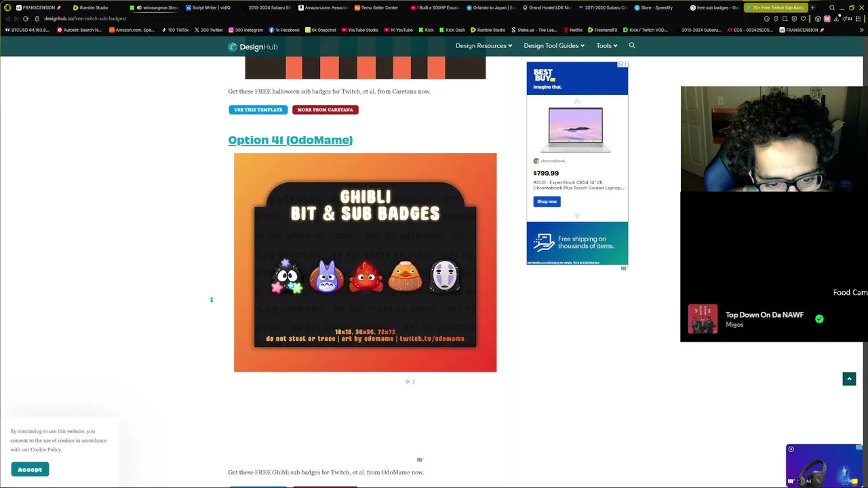Close the floating headphone video ad

point(791,449)
